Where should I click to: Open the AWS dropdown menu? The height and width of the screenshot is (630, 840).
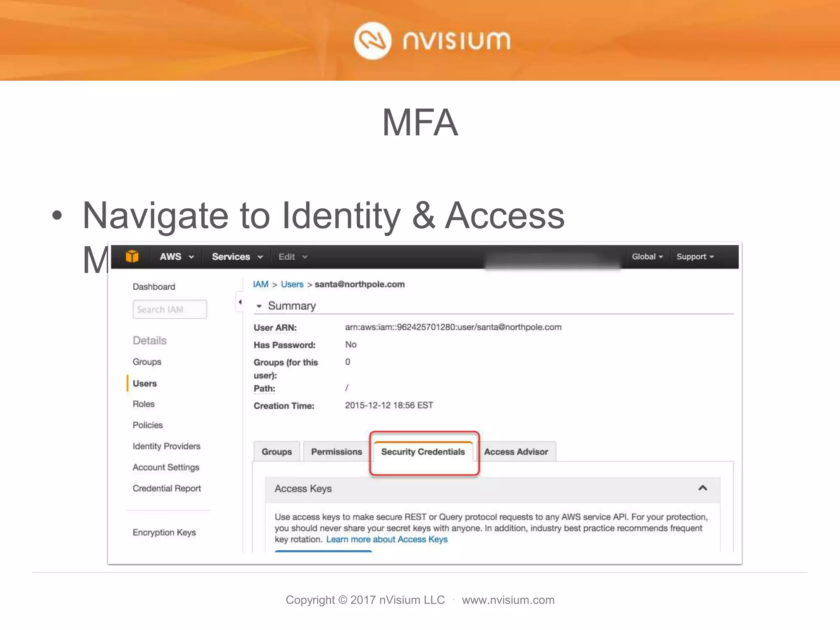click(x=177, y=257)
